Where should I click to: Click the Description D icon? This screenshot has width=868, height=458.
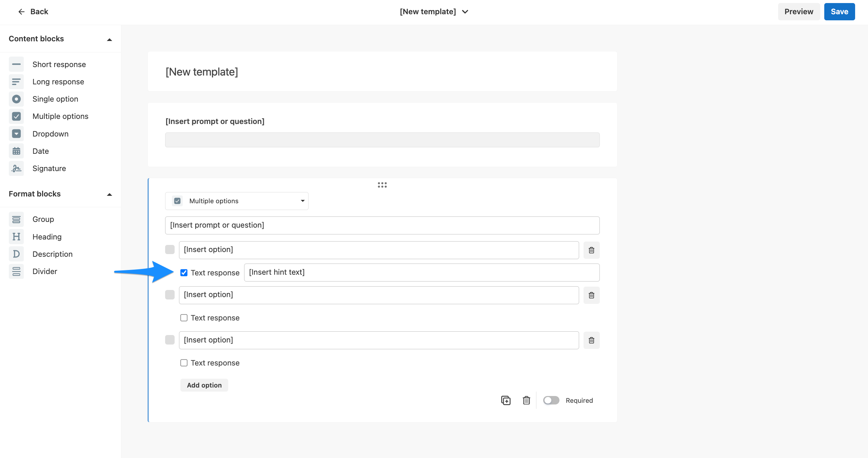tap(16, 254)
